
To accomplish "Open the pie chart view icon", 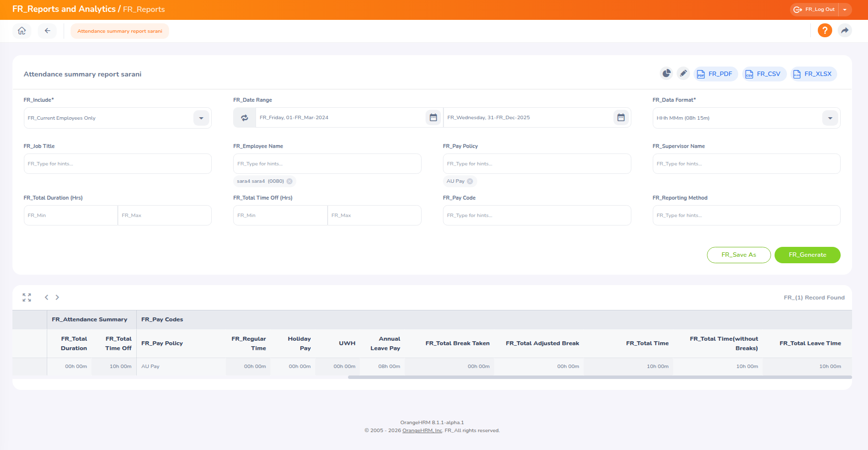I will 666,74.
